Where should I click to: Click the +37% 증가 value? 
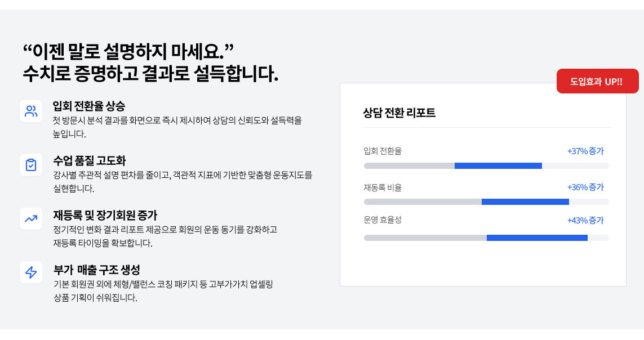[585, 151]
